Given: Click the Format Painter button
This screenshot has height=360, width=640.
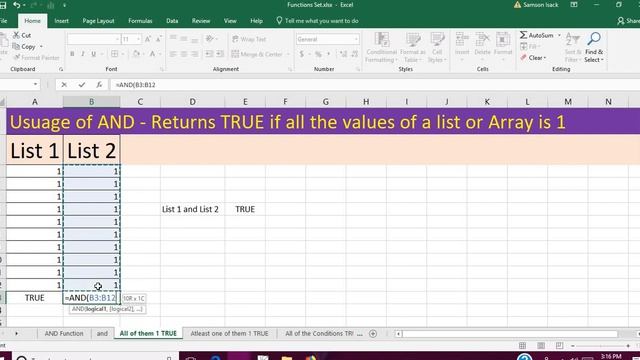Looking at the screenshot, I should click(x=37, y=58).
